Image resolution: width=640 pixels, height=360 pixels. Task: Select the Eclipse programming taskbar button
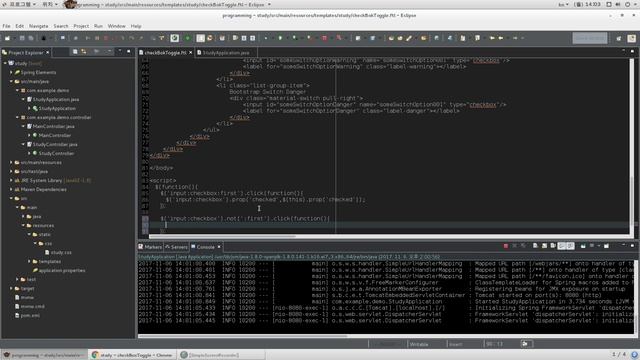pyautogui.click(x=44, y=355)
